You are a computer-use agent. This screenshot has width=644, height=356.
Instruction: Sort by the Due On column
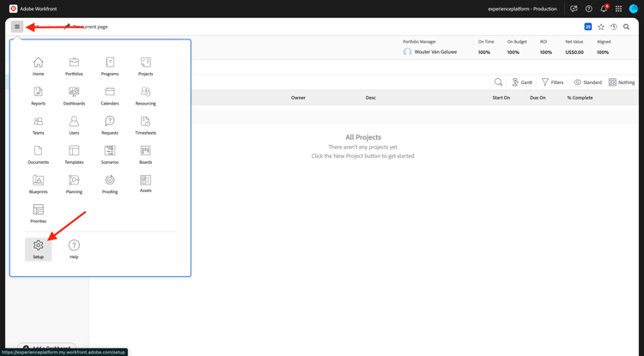coord(538,98)
